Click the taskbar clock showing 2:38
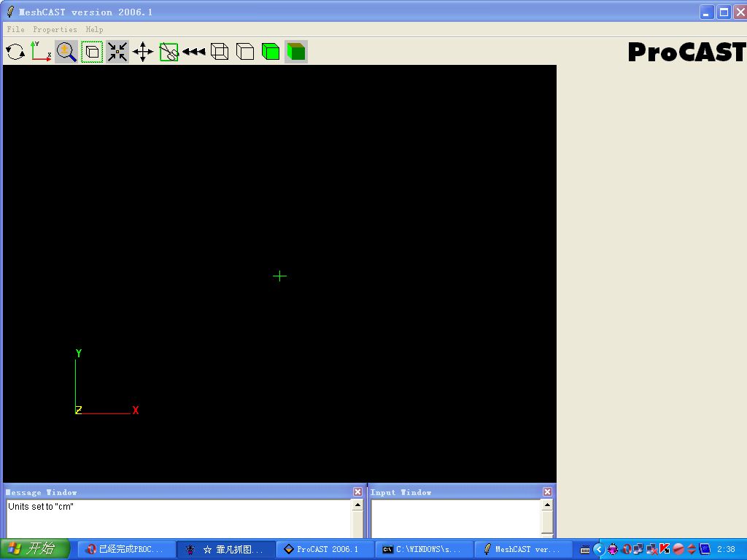This screenshot has width=747, height=560. (726, 549)
